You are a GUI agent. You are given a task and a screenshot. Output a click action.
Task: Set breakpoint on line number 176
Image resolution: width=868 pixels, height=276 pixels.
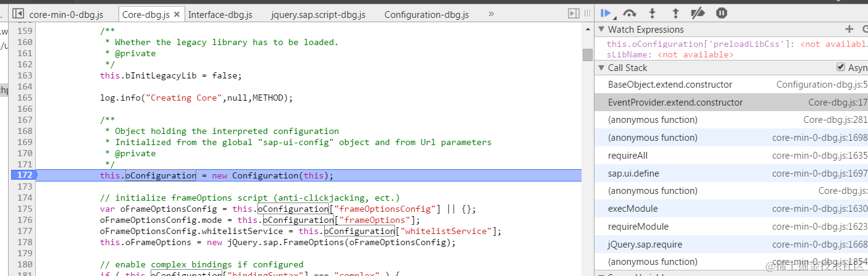(x=24, y=220)
